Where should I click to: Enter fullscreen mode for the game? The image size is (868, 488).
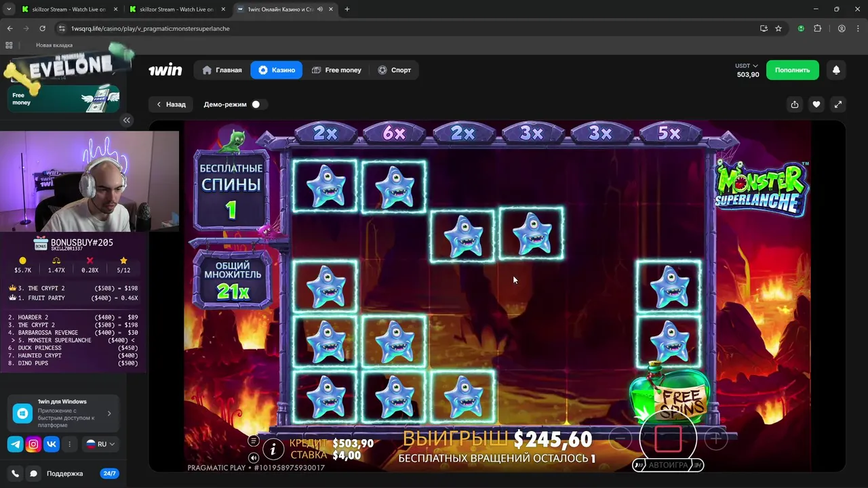point(838,104)
